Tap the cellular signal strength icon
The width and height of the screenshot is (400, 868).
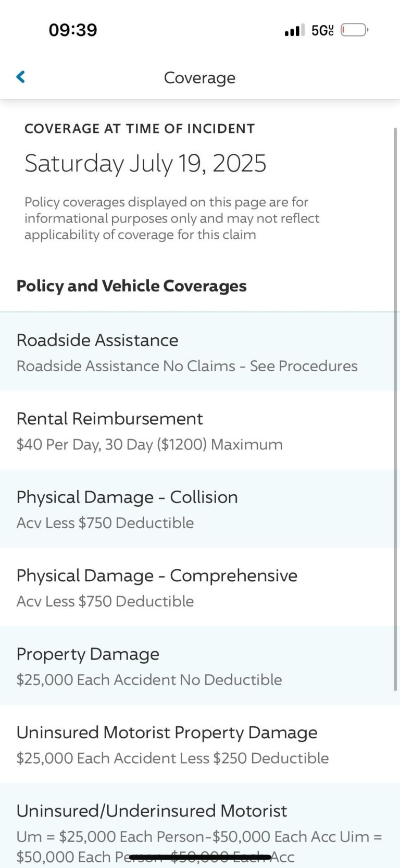tap(295, 30)
